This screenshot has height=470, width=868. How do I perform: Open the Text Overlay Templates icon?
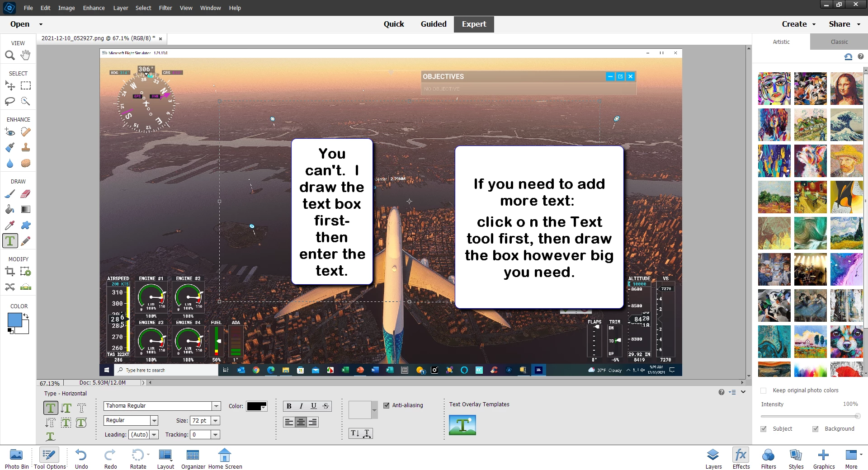pyautogui.click(x=462, y=425)
